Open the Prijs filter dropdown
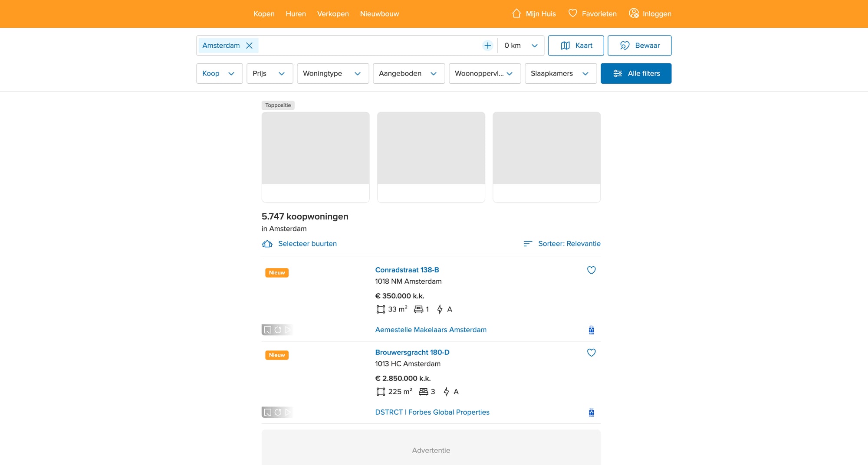Screen dimensions: 868x465 [270, 73]
